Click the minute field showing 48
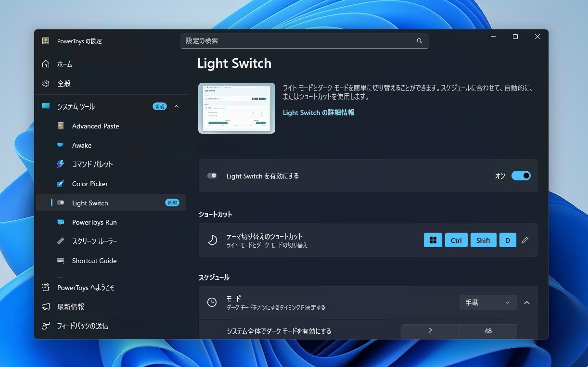Viewport: 588px width, 367px height. [488, 331]
